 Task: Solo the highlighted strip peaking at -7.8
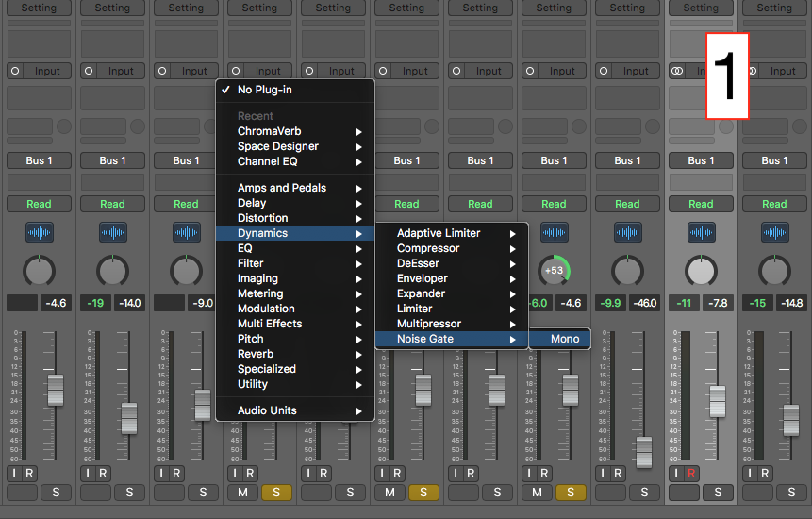[x=718, y=493]
